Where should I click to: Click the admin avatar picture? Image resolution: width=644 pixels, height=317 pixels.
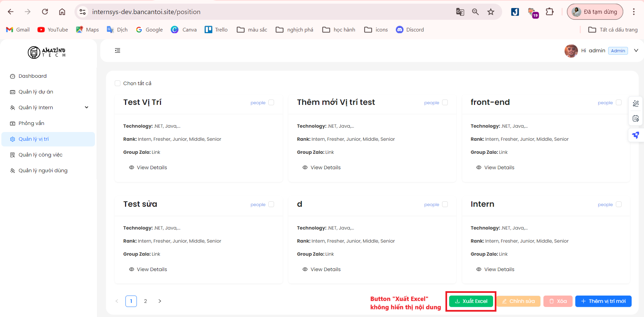click(571, 51)
